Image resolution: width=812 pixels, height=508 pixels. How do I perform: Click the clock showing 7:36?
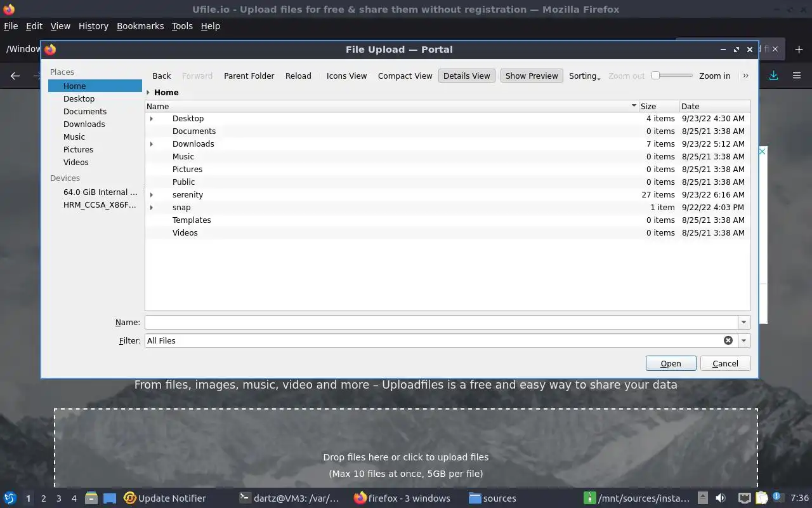[x=799, y=498]
